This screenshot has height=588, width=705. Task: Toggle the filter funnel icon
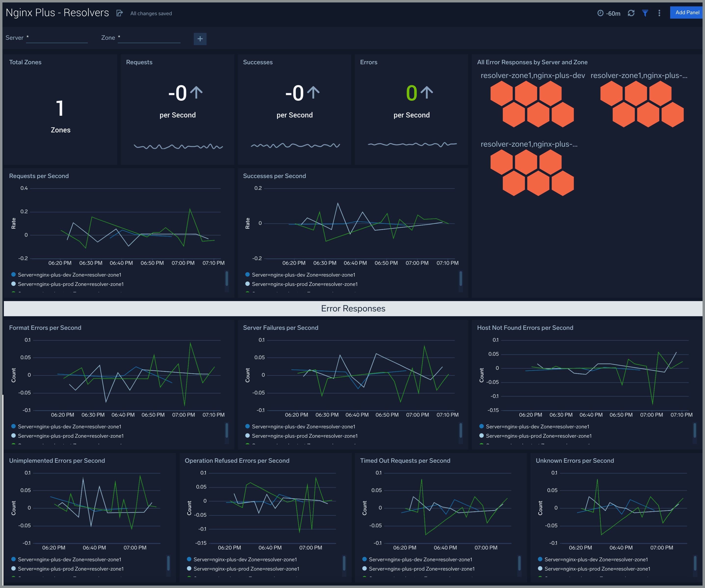[645, 13]
